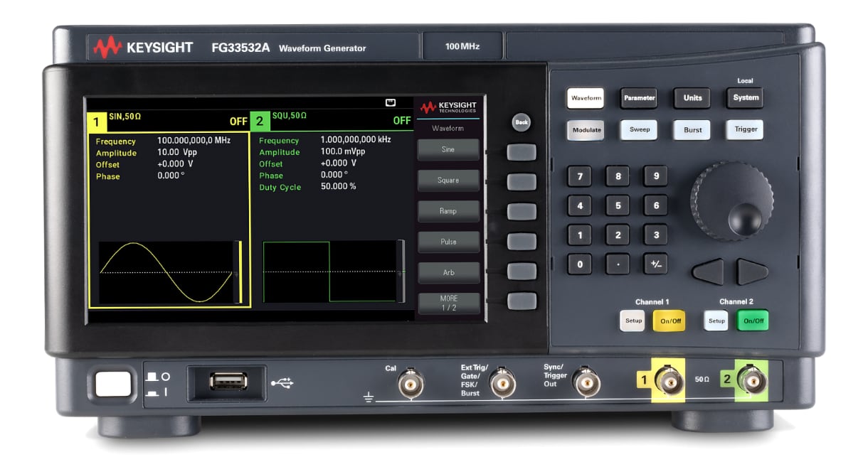Click the left arrow cursor key
The image size is (868, 462).
click(x=708, y=272)
